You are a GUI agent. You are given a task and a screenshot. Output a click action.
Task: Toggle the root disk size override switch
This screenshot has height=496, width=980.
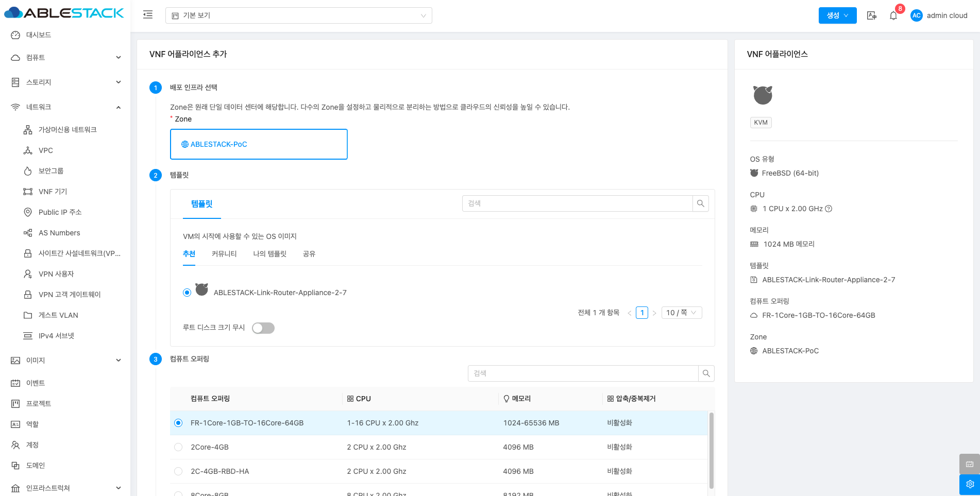[x=263, y=328]
